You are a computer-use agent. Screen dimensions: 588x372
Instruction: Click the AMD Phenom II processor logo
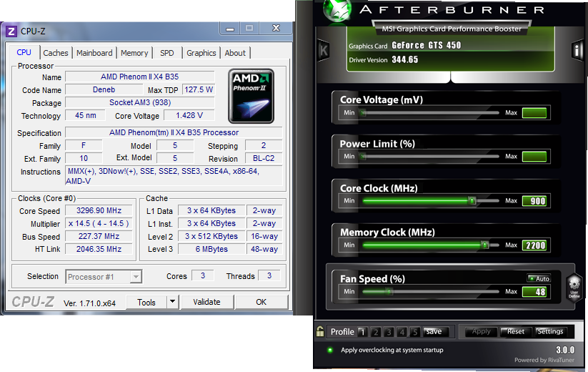251,96
